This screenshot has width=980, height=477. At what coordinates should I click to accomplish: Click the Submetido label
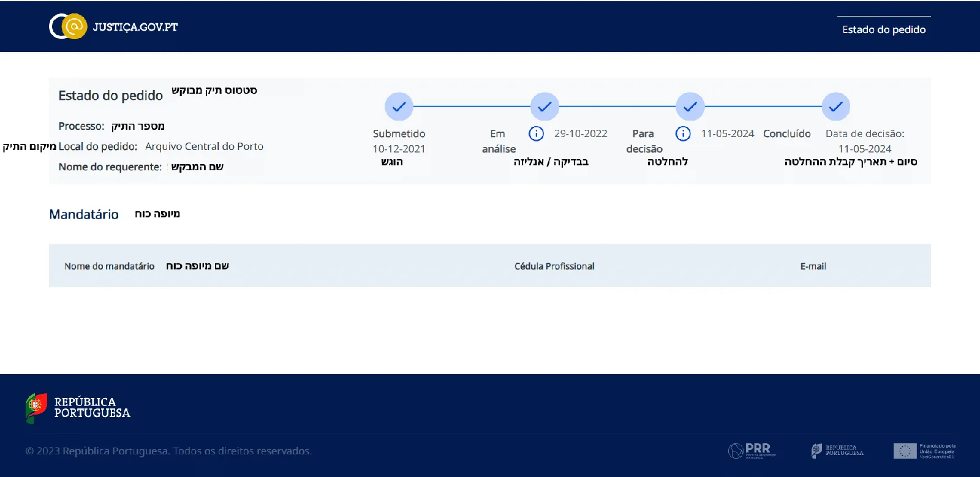click(x=399, y=133)
